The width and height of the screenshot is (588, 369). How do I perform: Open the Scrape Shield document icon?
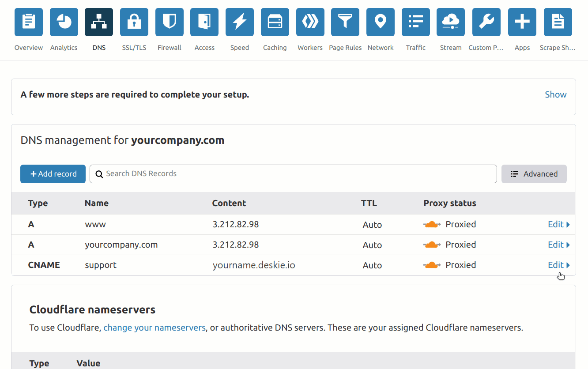(x=558, y=22)
